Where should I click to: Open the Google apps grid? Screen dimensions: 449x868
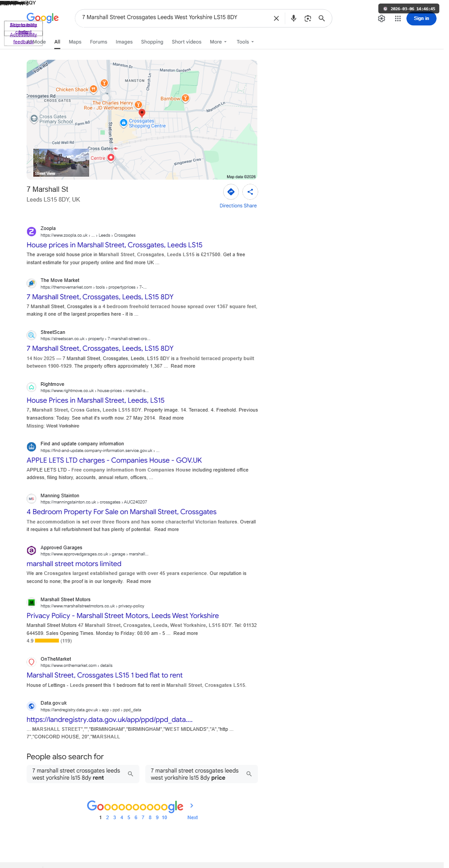[398, 19]
